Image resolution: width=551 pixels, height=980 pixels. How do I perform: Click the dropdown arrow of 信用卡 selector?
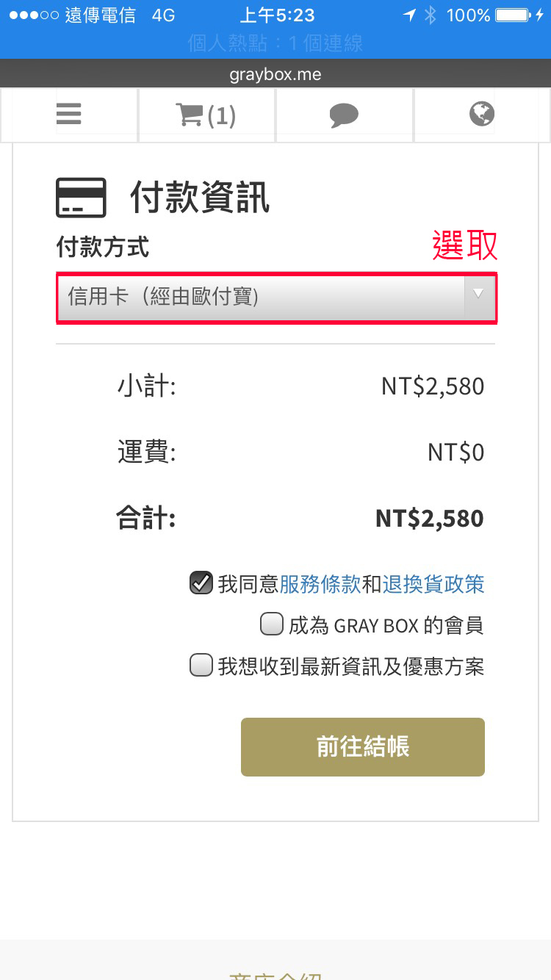(479, 295)
